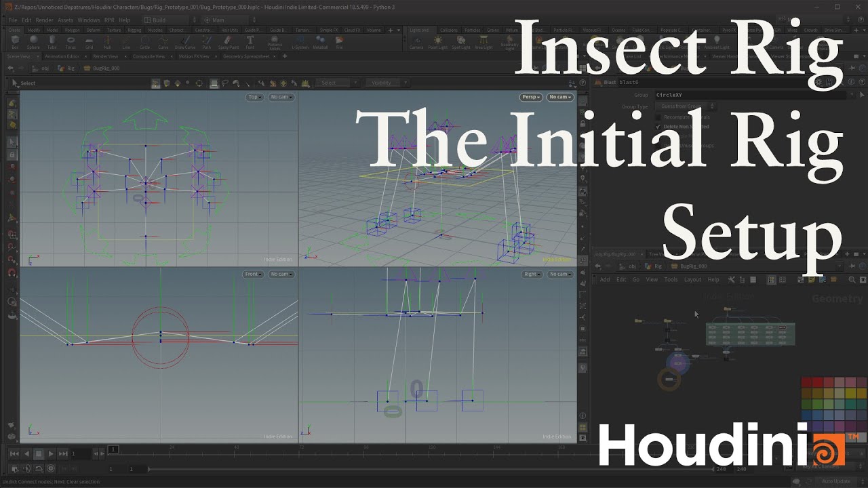Open the Build desktop dropdown
Screen dimensions: 868x488
point(167,20)
